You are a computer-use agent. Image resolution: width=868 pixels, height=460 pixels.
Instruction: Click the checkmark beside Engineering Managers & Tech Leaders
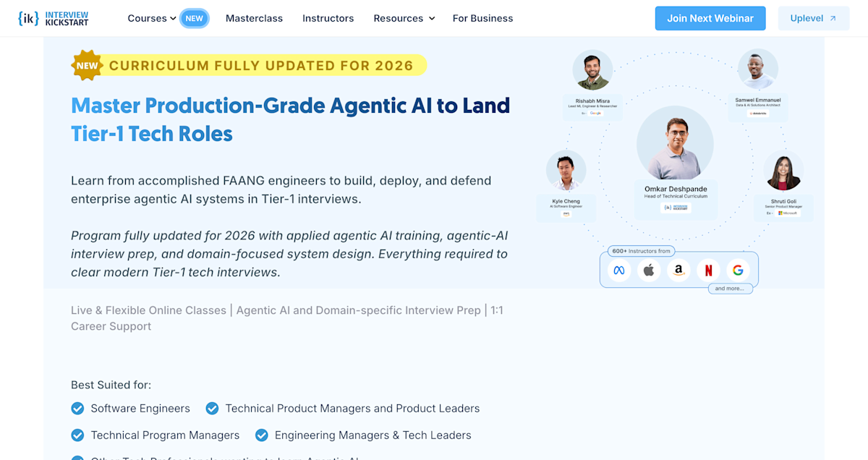click(x=261, y=435)
